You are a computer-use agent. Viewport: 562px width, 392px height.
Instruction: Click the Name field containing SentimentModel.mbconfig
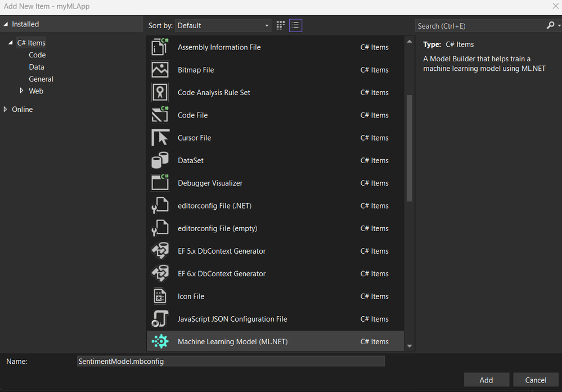[x=231, y=361]
